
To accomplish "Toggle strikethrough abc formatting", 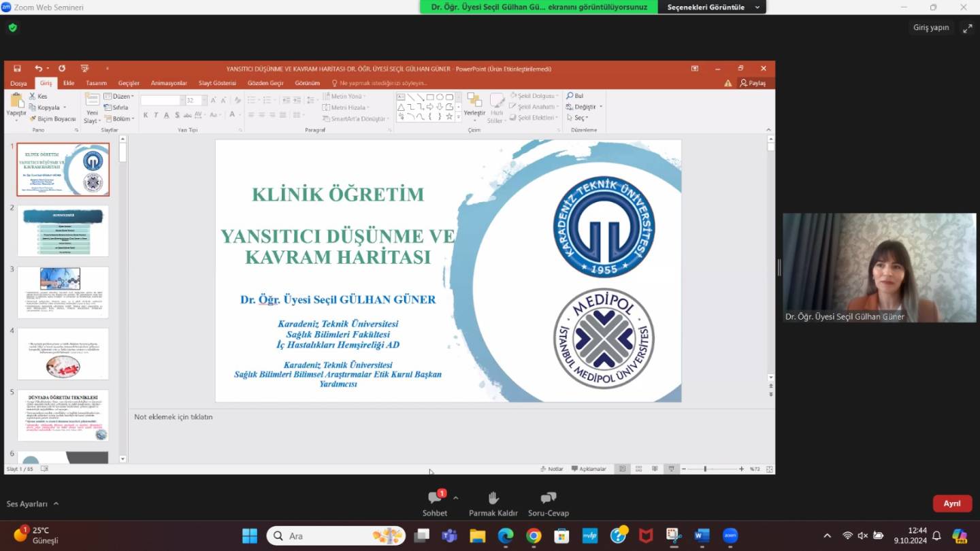I will pos(189,116).
